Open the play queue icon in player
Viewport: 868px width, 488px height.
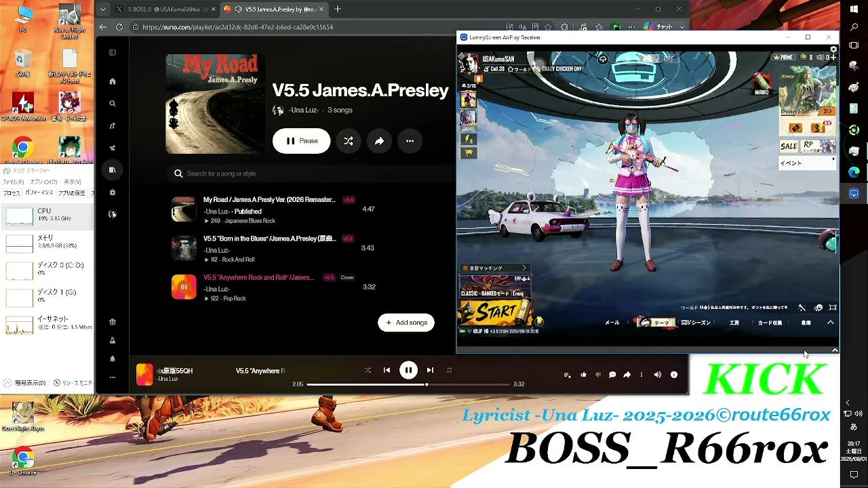pos(568,375)
